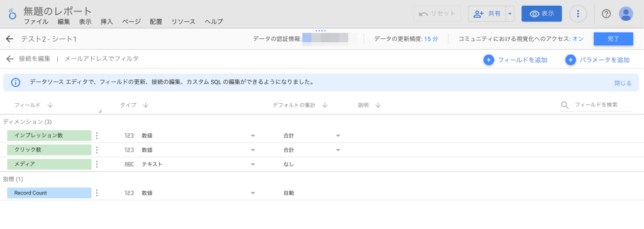Open aggregation dropdown for インプレッション数
Image resolution: width=644 pixels, height=229 pixels.
coord(338,136)
